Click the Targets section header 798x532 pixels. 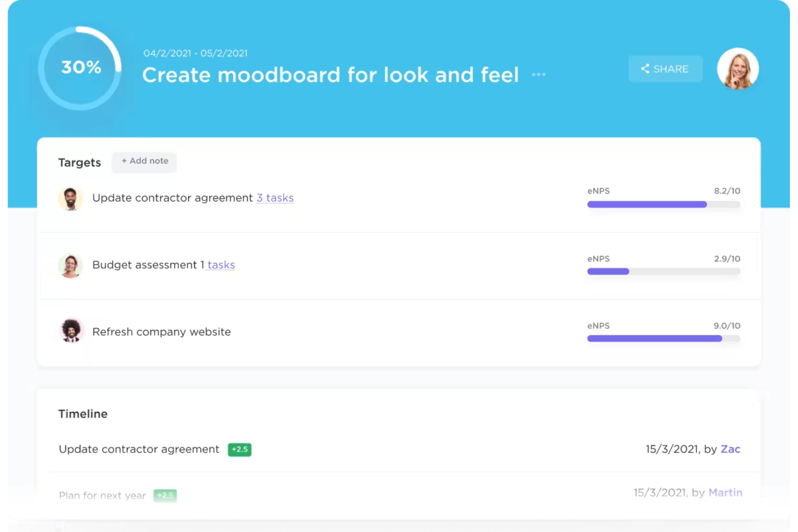click(x=79, y=162)
